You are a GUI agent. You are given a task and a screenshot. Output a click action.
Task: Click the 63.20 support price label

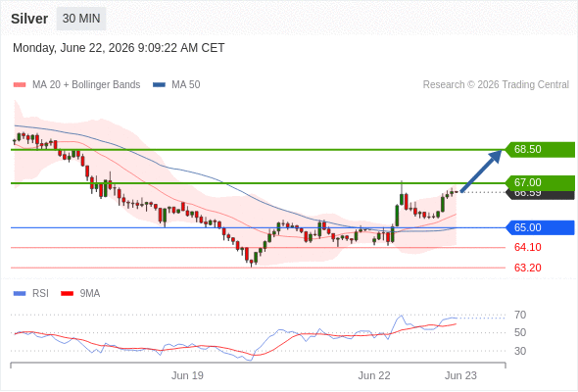pyautogui.click(x=528, y=268)
